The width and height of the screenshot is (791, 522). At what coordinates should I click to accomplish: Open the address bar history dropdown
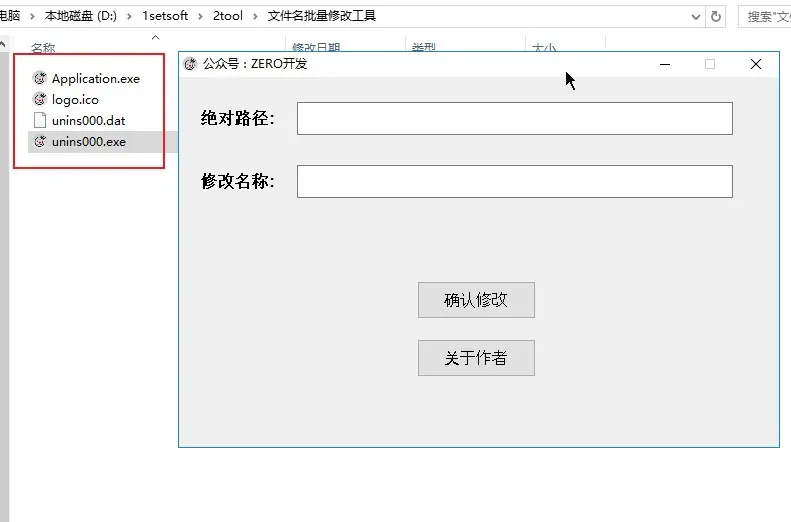point(696,17)
